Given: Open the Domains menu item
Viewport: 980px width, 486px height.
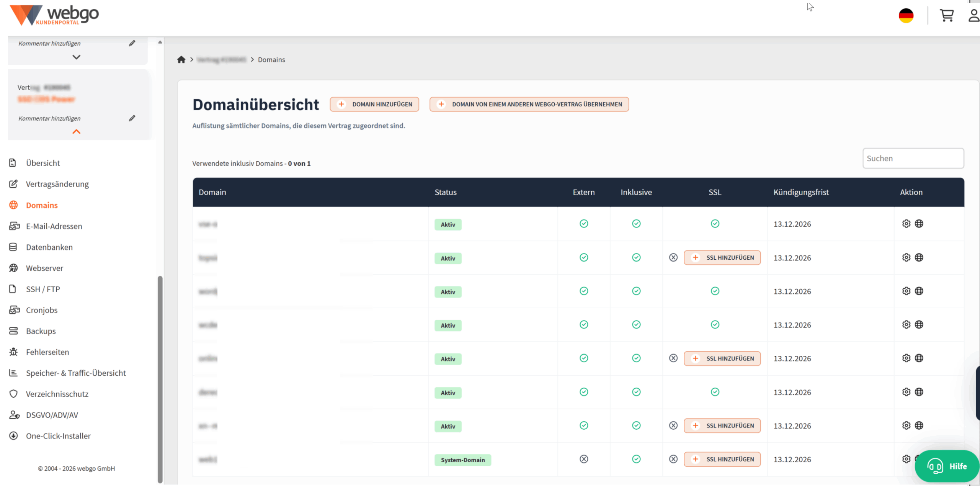Looking at the screenshot, I should [x=42, y=205].
